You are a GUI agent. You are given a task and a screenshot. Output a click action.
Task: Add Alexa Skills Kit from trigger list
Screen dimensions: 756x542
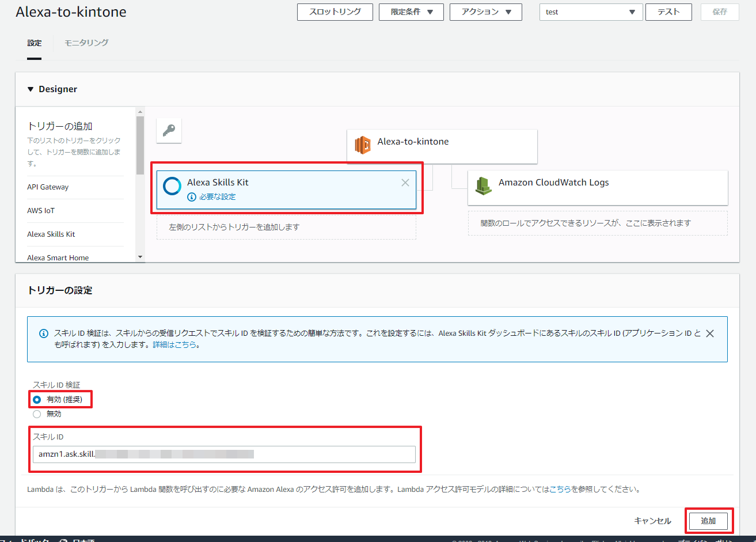51,234
